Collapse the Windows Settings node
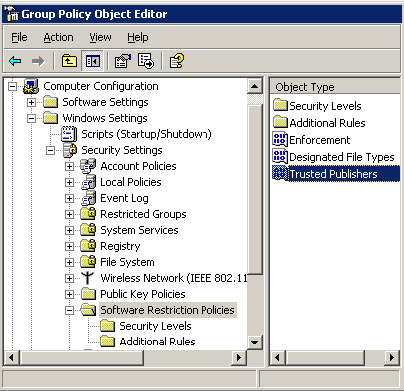The width and height of the screenshot is (404, 391). click(31, 118)
